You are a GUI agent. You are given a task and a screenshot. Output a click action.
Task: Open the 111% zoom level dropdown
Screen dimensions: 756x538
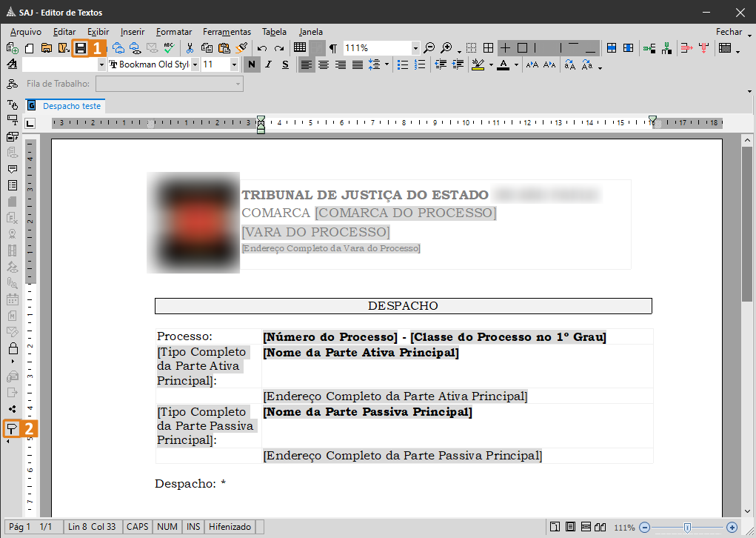pyautogui.click(x=415, y=48)
